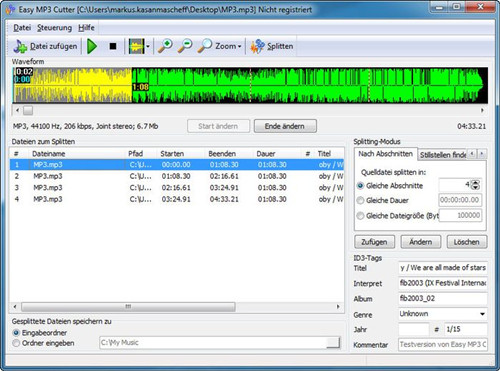500x371 pixels.
Task: Select the Gleiche Dauer radio button
Action: pyautogui.click(x=360, y=200)
